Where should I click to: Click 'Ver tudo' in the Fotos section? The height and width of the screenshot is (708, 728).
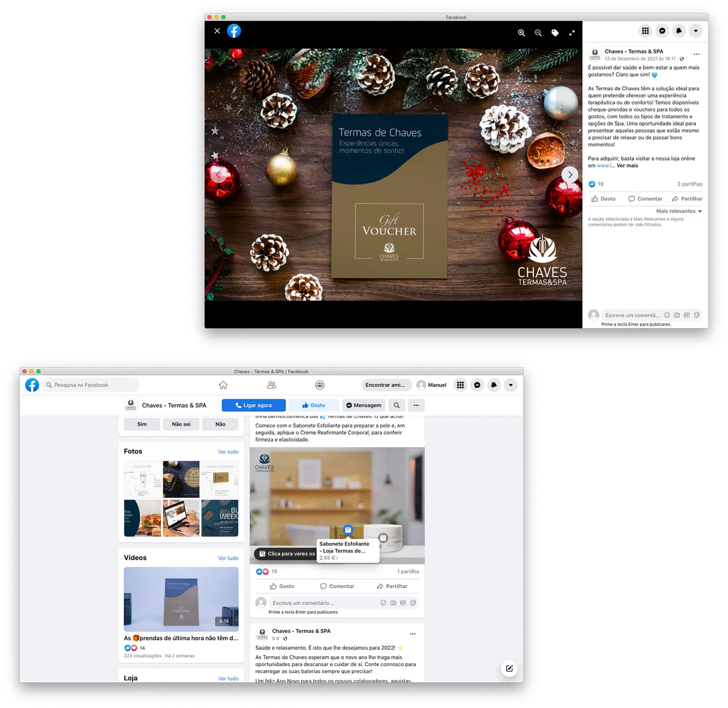pos(228,452)
